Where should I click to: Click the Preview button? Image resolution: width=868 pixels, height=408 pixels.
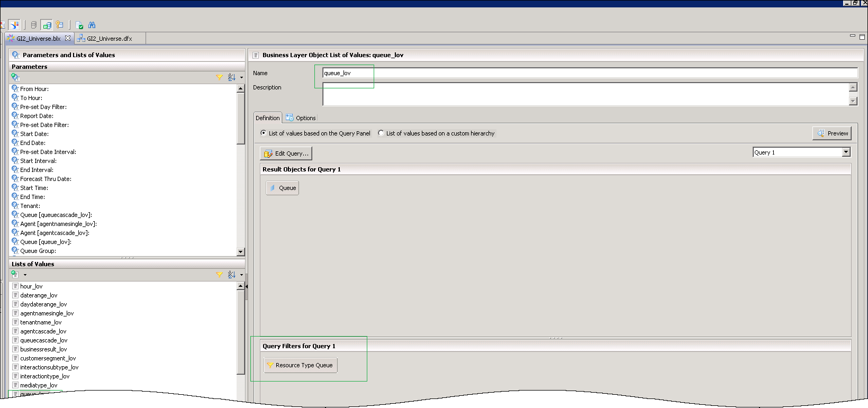pyautogui.click(x=832, y=133)
